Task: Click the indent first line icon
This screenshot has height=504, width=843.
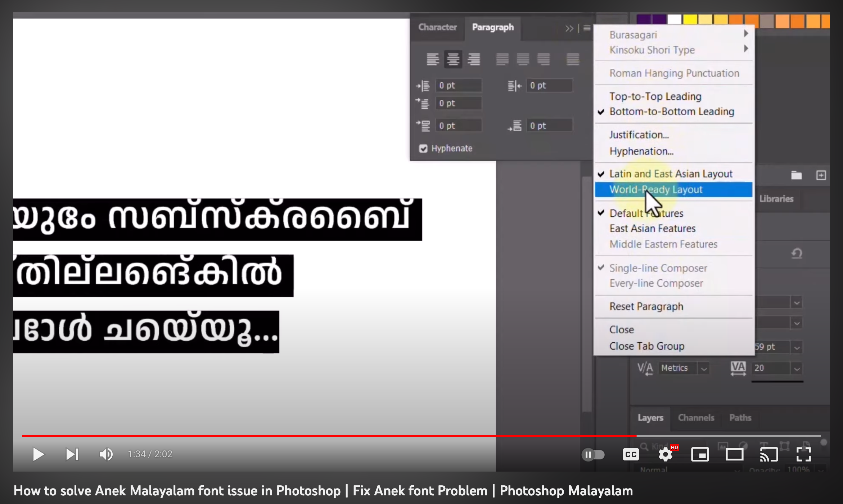Action: click(x=423, y=103)
